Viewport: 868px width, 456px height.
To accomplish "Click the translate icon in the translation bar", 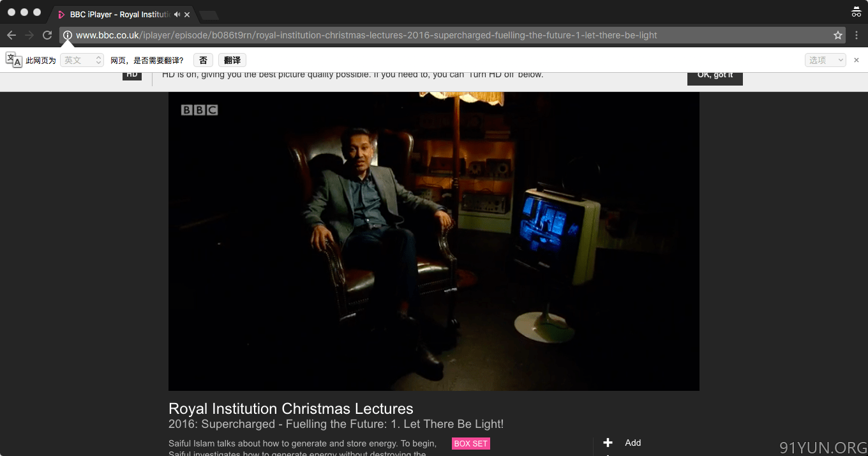I will [13, 60].
